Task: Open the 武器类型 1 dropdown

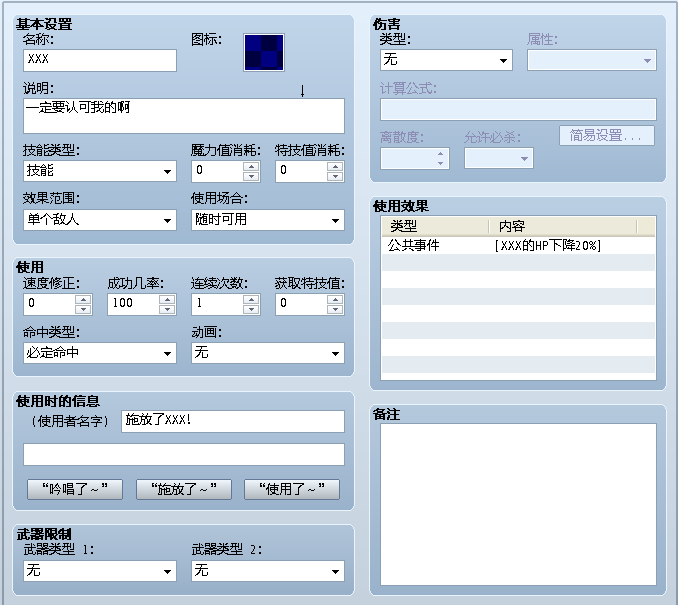Action: [x=100, y=571]
